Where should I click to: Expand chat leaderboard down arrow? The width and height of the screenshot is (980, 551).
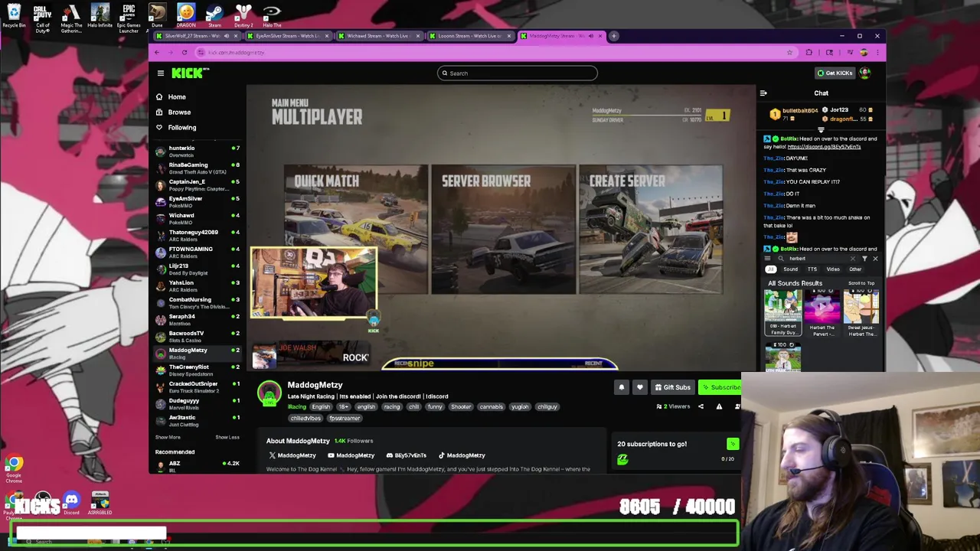821,129
